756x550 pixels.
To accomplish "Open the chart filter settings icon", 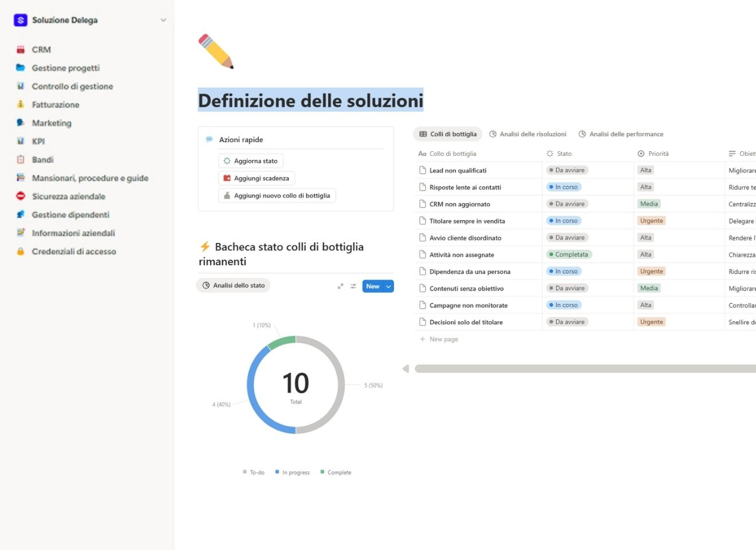I will point(353,285).
